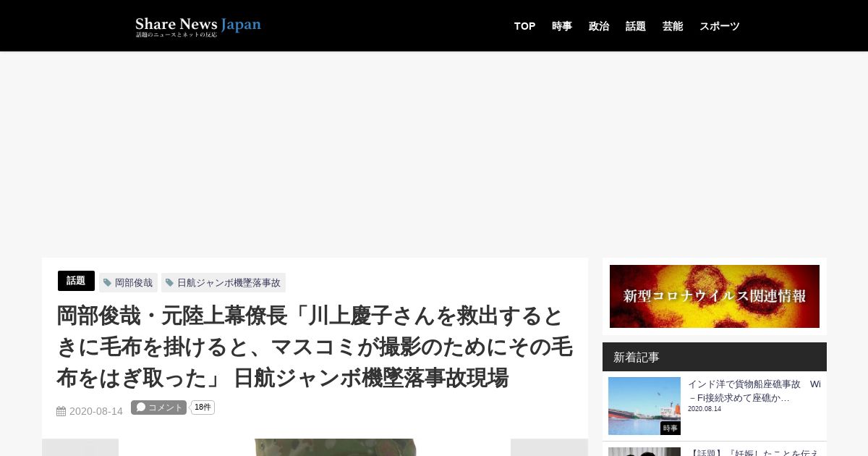The height and width of the screenshot is (456, 868).
Task: Go to TOP in navigation
Action: click(524, 26)
